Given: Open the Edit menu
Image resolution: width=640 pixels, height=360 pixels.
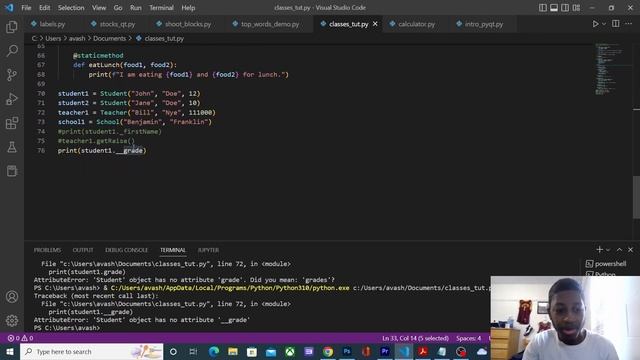Looking at the screenshot, I should tap(44, 8).
